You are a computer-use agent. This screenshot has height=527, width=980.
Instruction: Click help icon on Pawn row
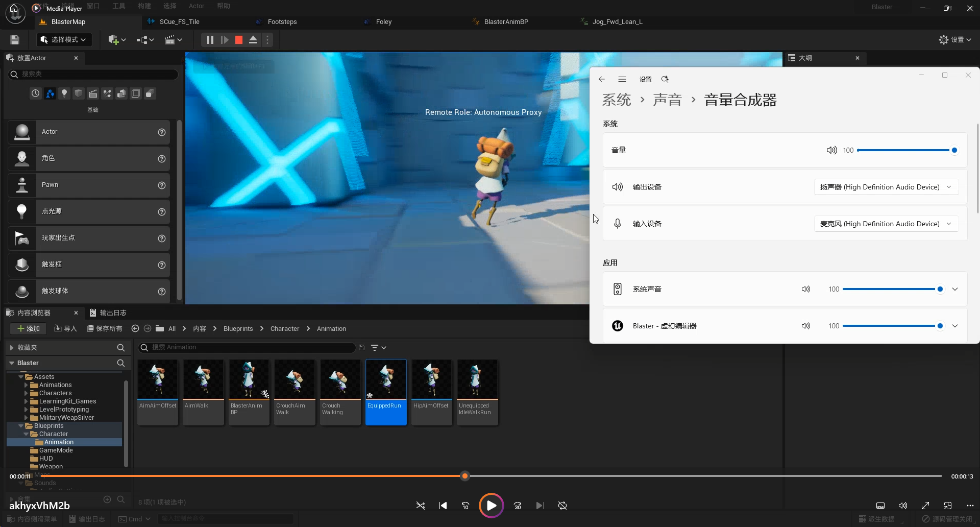pos(162,185)
